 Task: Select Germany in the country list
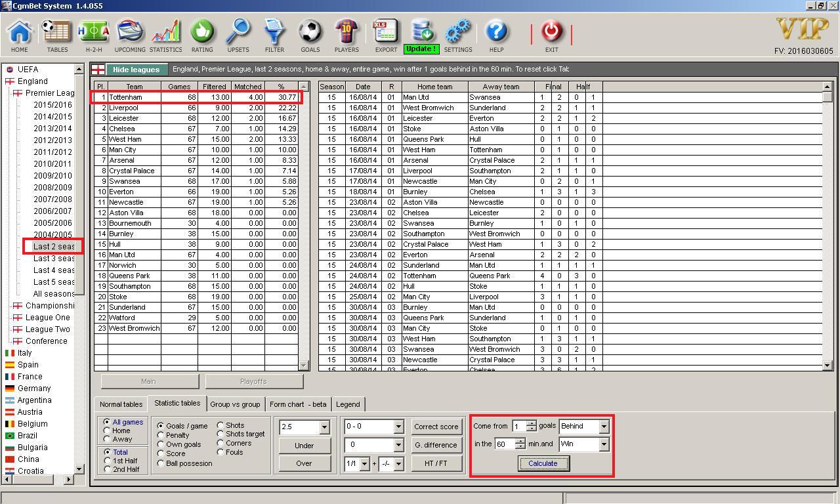pyautogui.click(x=34, y=388)
